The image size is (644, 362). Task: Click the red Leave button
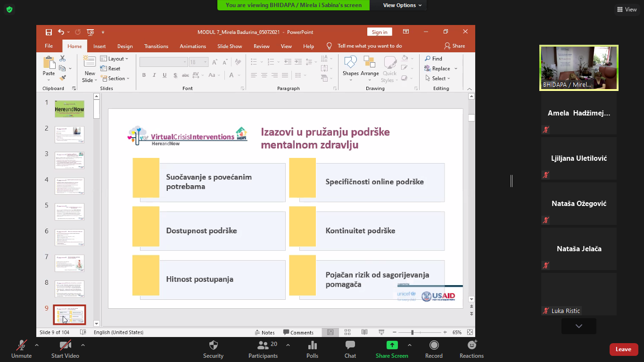coord(623,349)
